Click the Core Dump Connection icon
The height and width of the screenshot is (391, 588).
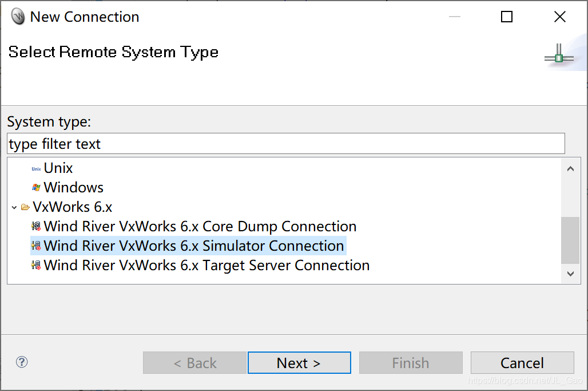tap(36, 226)
